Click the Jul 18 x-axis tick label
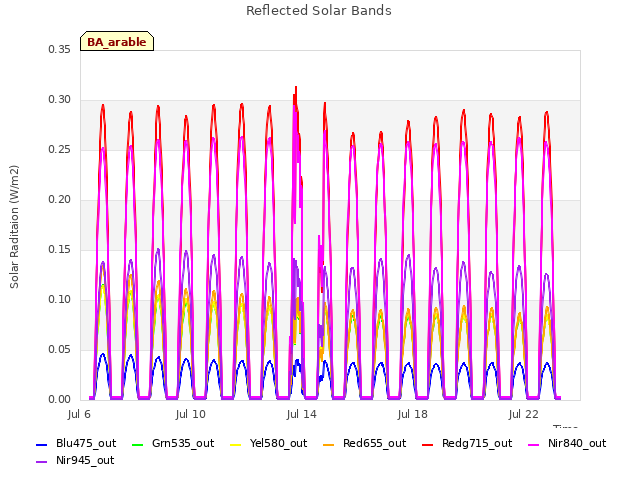Screen dimensions: 640x480 pyautogui.click(x=413, y=414)
